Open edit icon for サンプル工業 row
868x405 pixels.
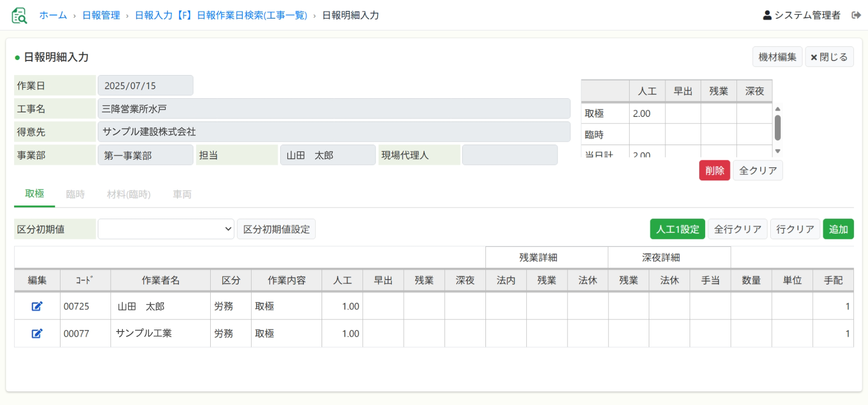tap(37, 333)
